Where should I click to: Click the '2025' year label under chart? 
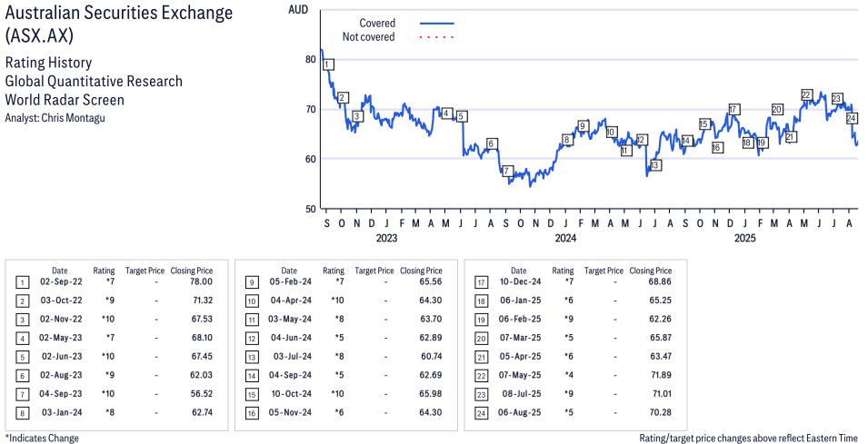coord(745,238)
